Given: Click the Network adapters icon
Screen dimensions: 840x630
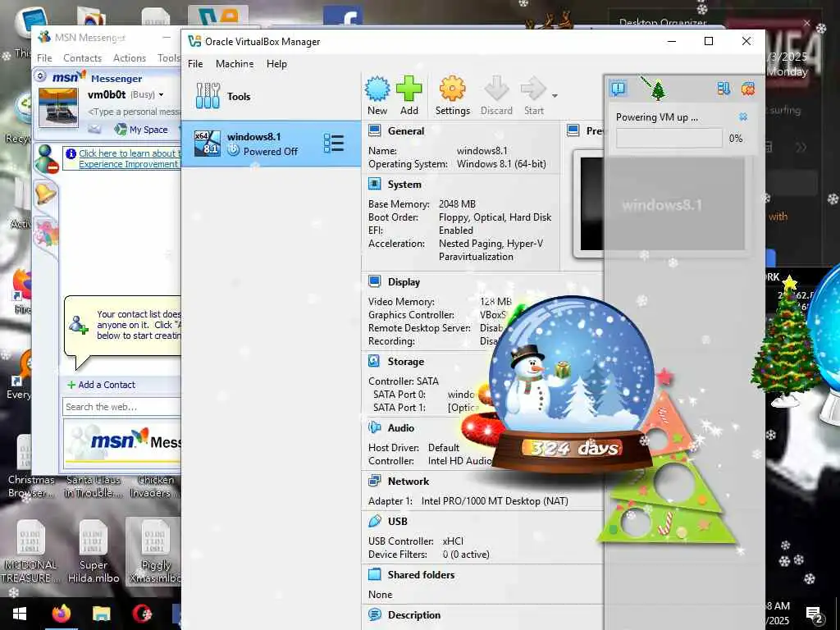Looking at the screenshot, I should pos(374,481).
